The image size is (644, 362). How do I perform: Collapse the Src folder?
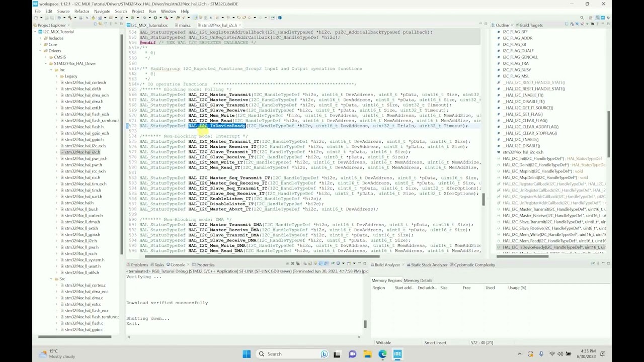[x=51, y=279]
